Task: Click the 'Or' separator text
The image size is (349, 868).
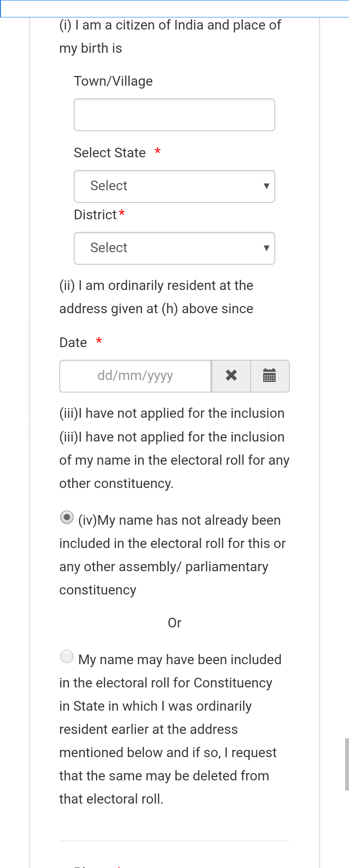Action: (174, 623)
